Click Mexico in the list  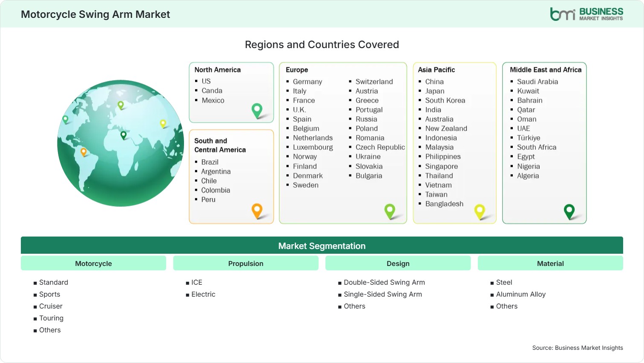pyautogui.click(x=213, y=100)
